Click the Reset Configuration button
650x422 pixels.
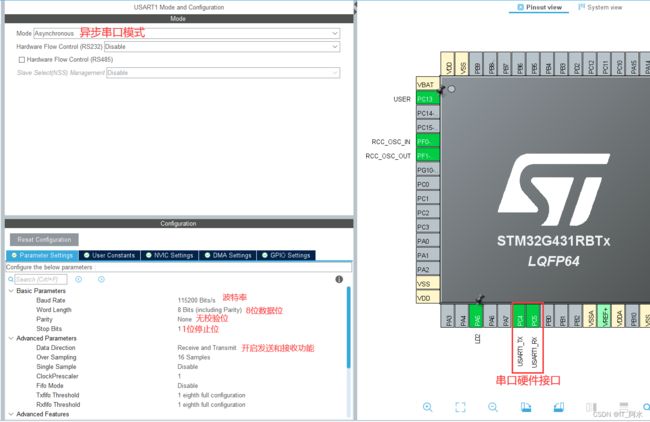point(44,240)
